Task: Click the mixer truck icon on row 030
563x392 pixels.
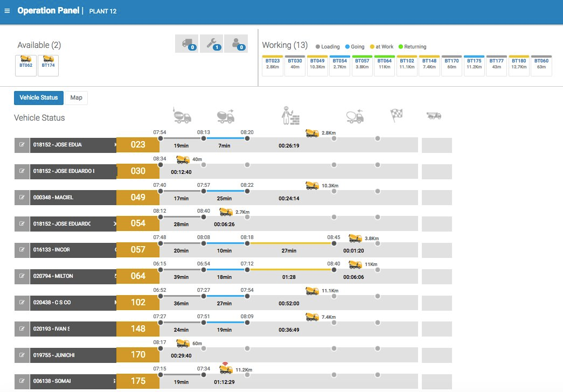Action: coord(183,159)
